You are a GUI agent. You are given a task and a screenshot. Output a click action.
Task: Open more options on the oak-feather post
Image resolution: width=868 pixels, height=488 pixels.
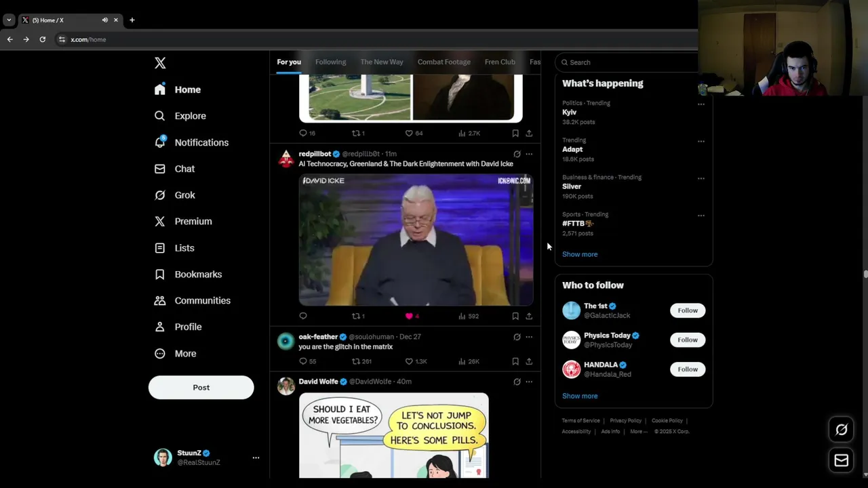pos(529,337)
